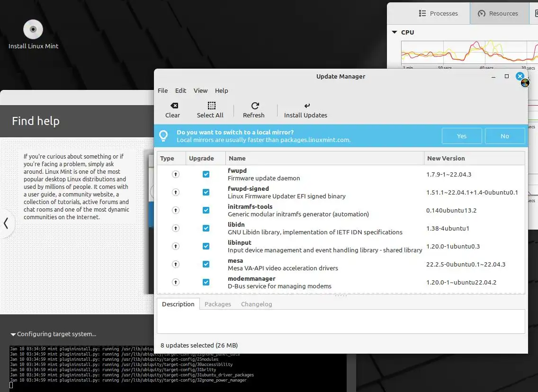This screenshot has height=392, width=538.
Task: Sort updates by New Version column header
Action: [474, 159]
